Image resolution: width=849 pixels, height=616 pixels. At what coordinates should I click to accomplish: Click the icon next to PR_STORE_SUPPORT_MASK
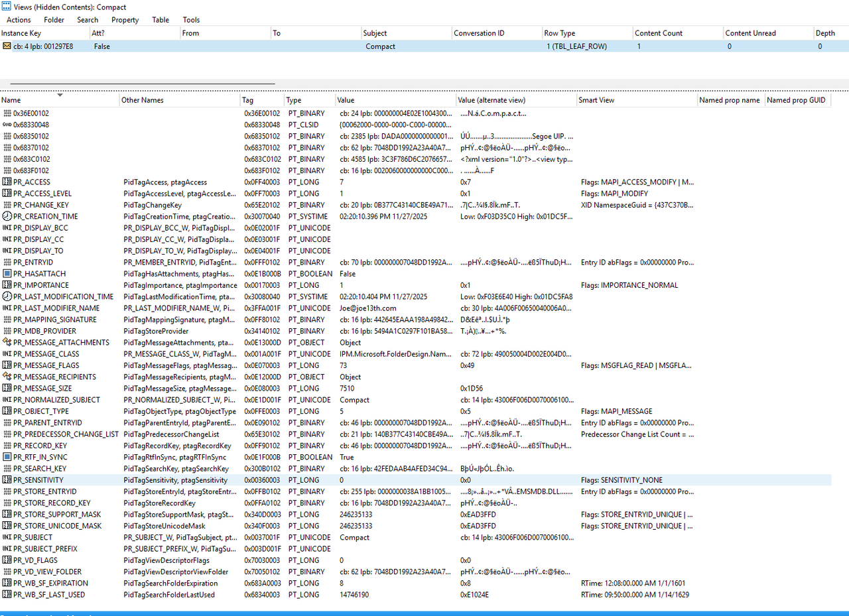click(7, 515)
